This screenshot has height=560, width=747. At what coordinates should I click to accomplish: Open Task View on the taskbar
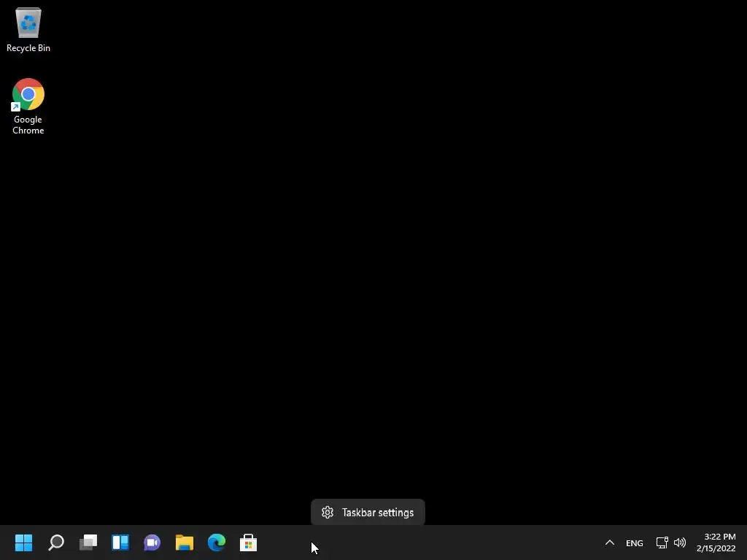88,542
